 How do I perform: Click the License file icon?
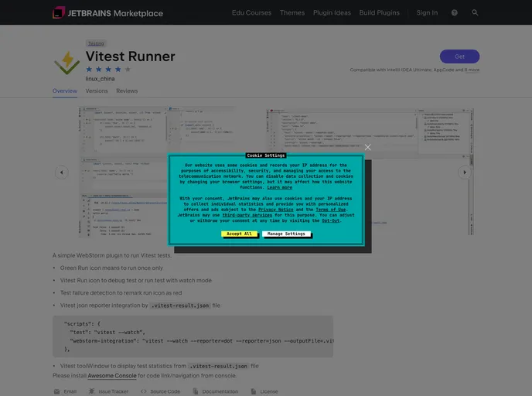254,391
